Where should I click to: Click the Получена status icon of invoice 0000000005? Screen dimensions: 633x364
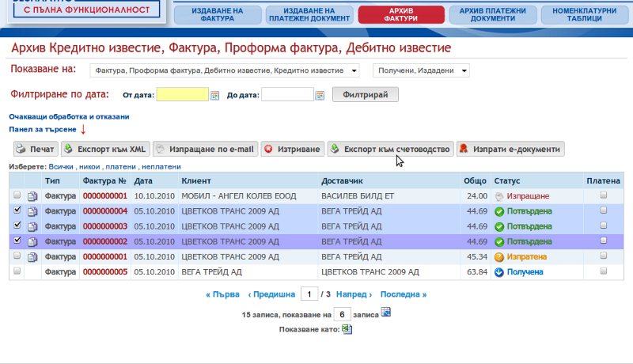click(499, 272)
